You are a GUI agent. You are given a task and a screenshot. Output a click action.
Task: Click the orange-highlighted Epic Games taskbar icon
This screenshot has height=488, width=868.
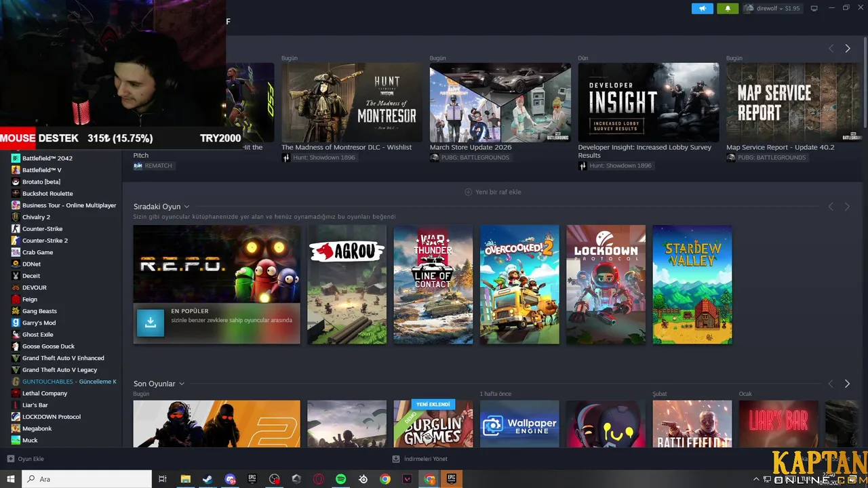tap(452, 479)
